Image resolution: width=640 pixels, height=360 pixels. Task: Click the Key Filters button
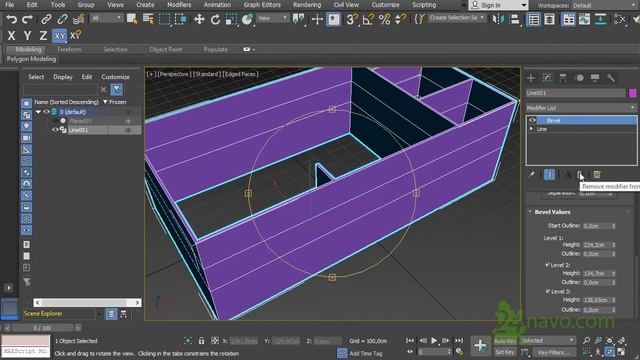[x=553, y=352]
